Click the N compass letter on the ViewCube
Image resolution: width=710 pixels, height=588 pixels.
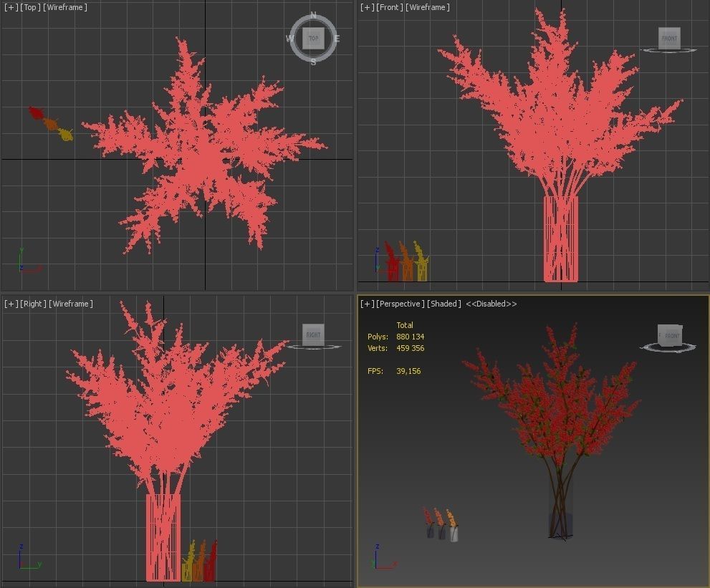click(313, 15)
